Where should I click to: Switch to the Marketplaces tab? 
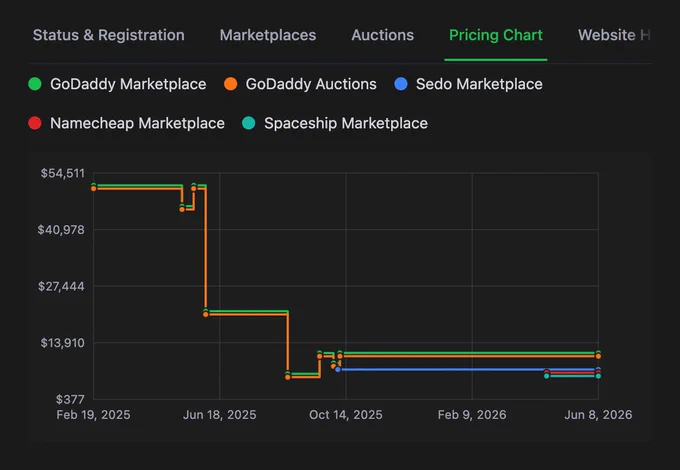pos(268,35)
